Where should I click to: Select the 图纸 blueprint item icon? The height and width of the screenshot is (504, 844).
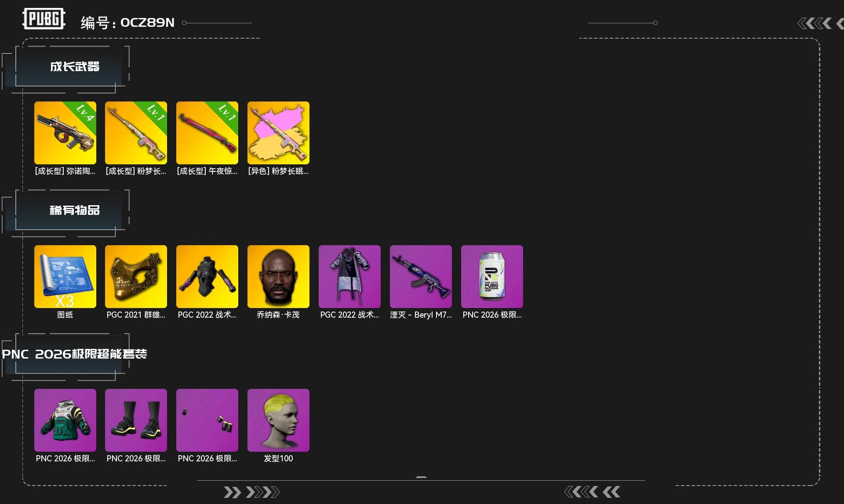click(65, 276)
